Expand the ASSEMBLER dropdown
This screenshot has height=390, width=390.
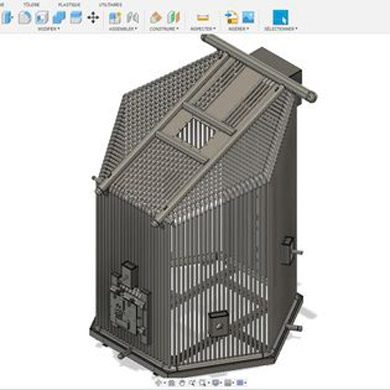[x=123, y=29]
